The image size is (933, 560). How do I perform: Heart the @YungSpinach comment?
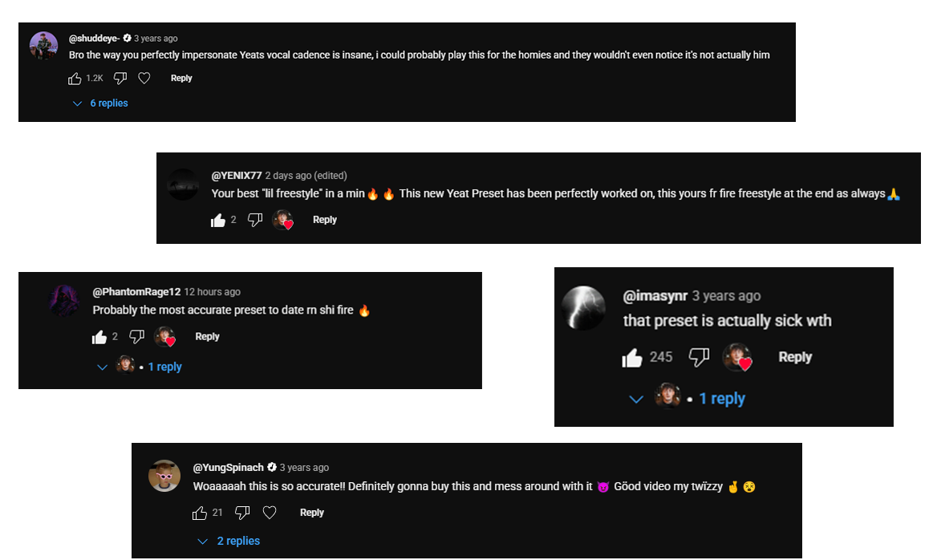(270, 513)
